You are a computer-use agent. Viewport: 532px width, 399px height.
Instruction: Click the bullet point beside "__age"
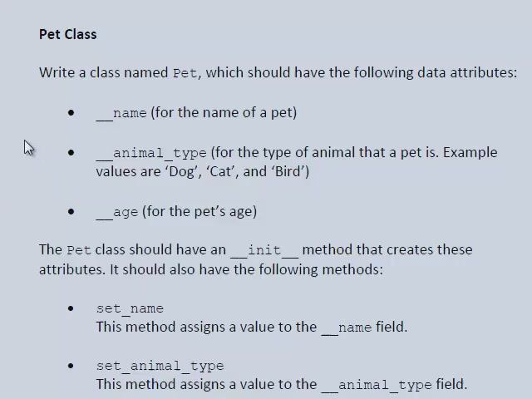click(x=71, y=212)
